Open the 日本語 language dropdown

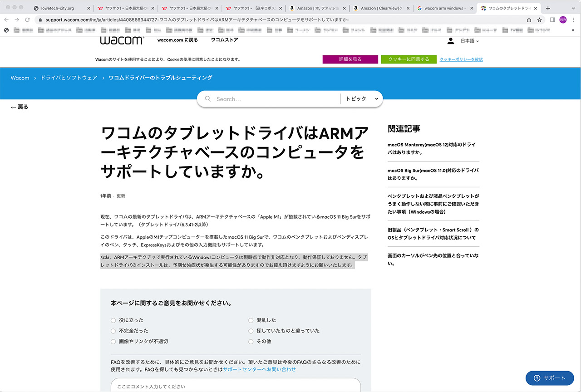tap(470, 41)
